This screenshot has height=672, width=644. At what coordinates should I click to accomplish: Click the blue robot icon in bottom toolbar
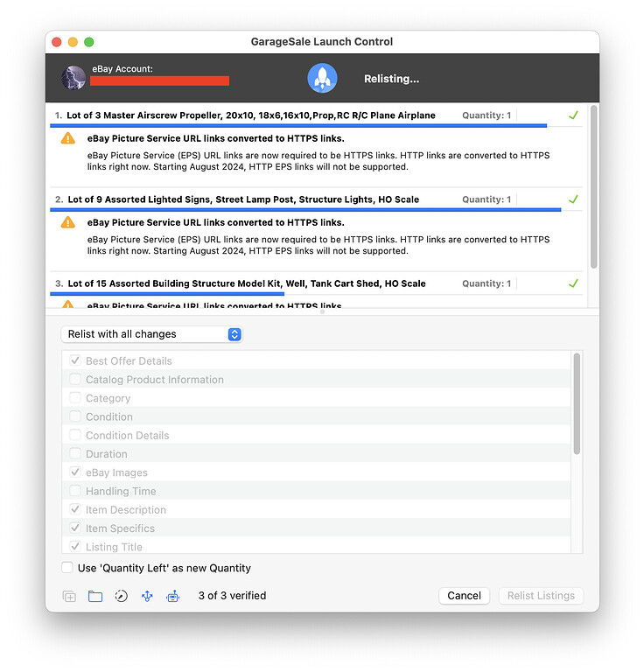pos(172,596)
